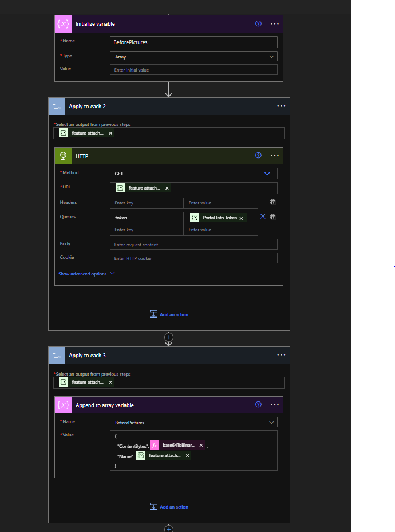Open the Name dropdown showing BeforePictures

[x=193, y=423]
